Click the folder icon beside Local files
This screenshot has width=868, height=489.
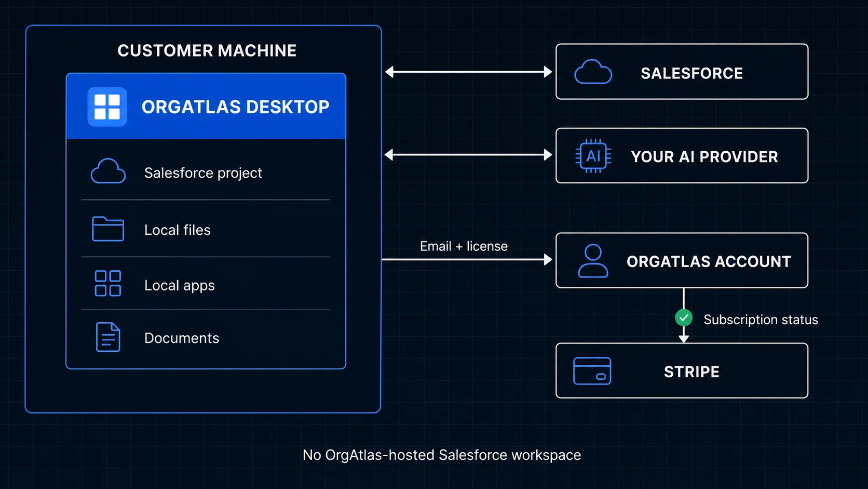(x=108, y=229)
